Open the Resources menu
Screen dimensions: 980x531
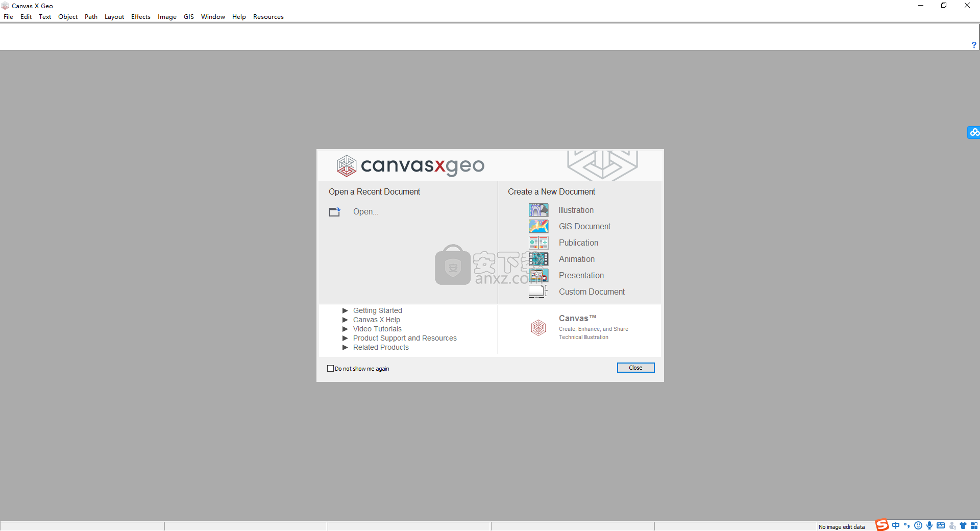(268, 16)
